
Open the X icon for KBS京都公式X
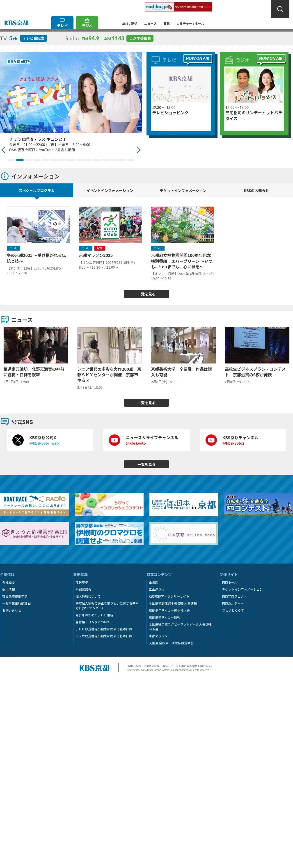pos(18,440)
